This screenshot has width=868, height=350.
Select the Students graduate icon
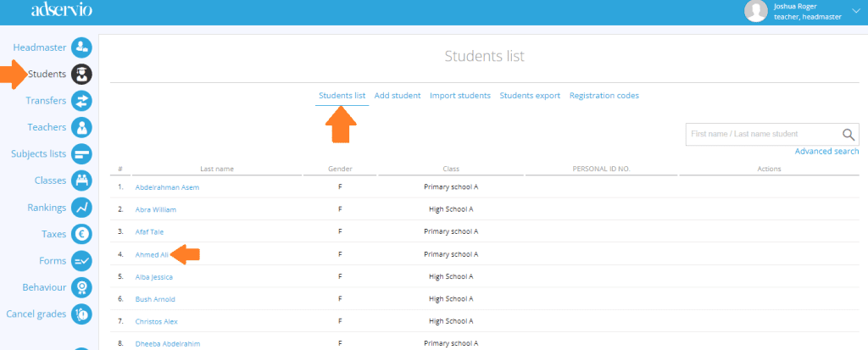(81, 75)
